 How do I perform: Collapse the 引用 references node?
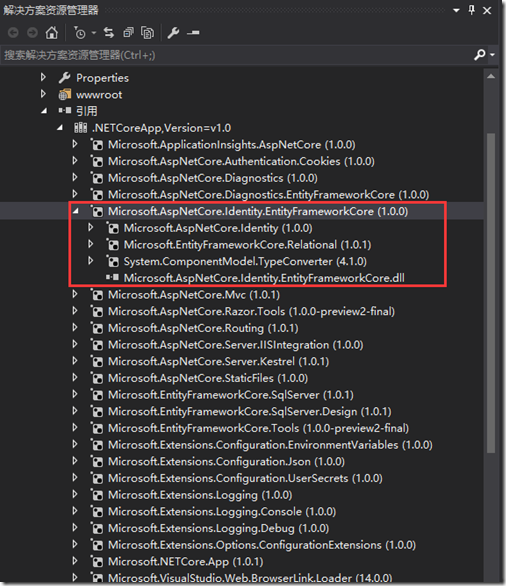(x=44, y=111)
